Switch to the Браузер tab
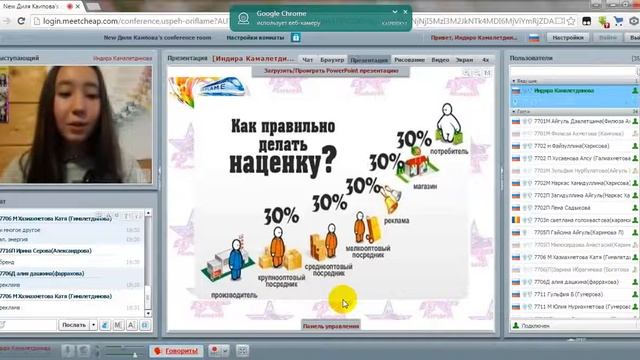640x360 pixels. pyautogui.click(x=332, y=60)
